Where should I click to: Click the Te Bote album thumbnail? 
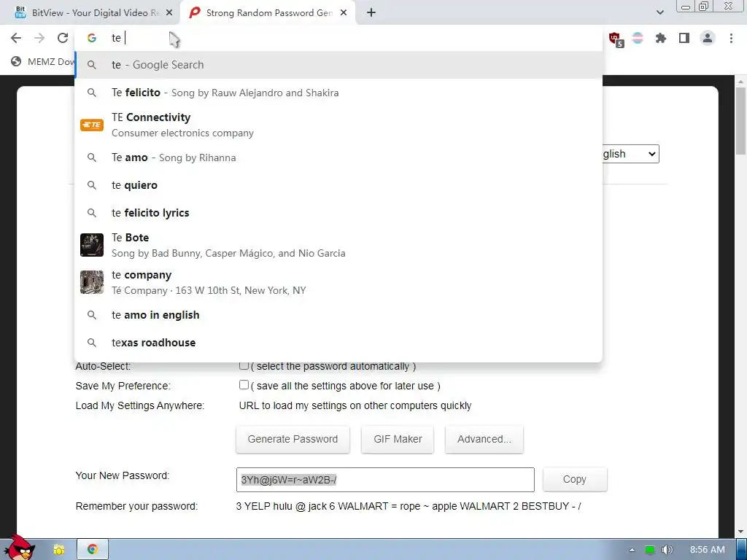click(x=92, y=245)
